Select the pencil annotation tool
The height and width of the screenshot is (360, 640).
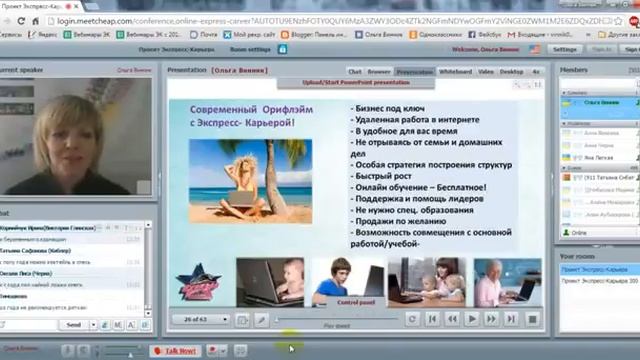point(262,320)
